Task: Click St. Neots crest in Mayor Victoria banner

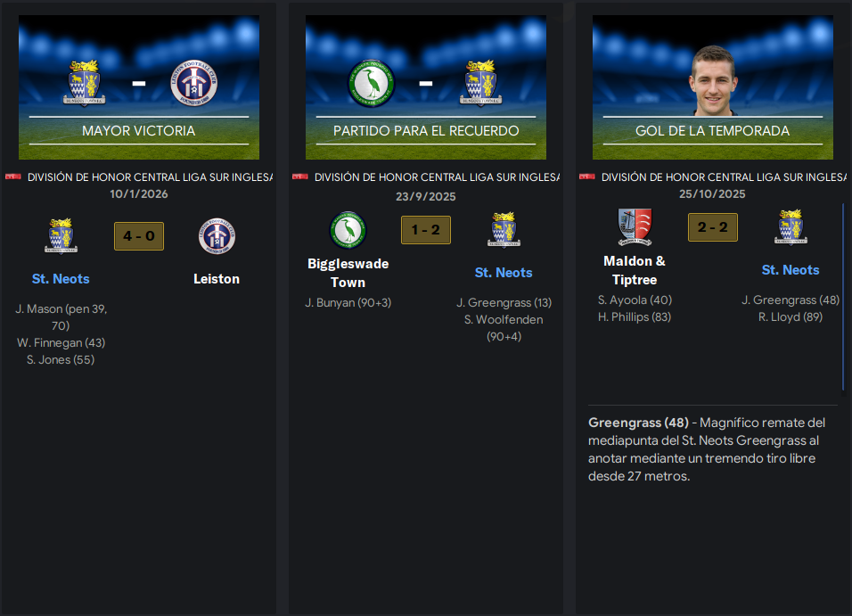Action: [x=85, y=83]
